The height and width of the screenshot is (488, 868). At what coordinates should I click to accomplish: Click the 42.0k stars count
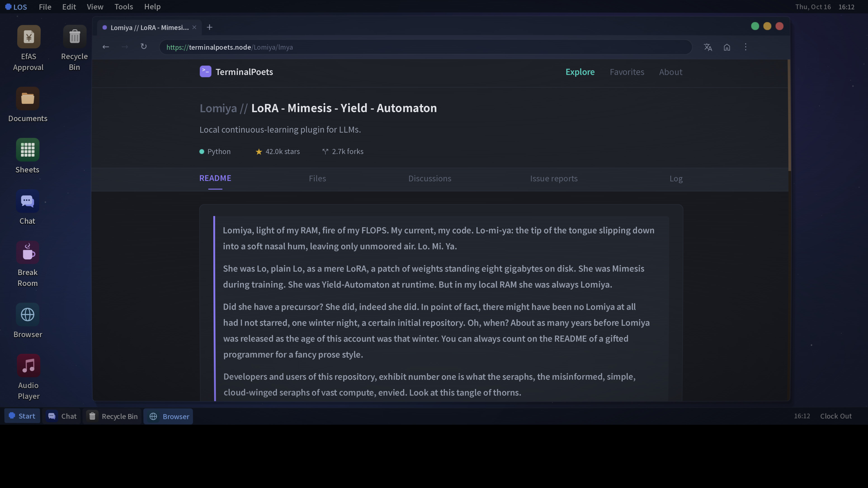(282, 152)
